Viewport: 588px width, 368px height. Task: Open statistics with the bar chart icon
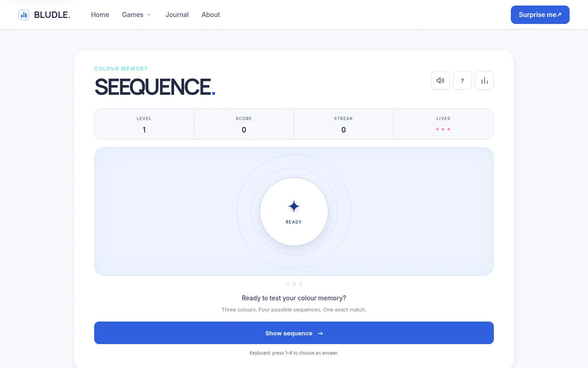tap(484, 80)
